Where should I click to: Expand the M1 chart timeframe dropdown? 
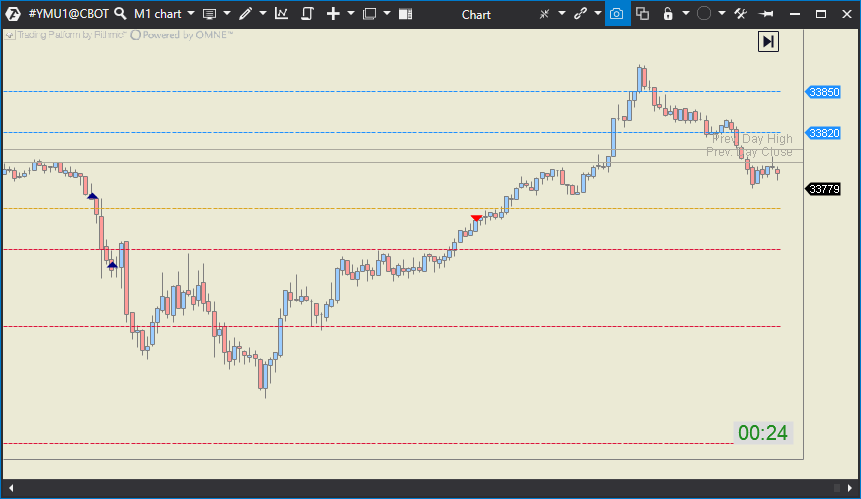pos(191,13)
